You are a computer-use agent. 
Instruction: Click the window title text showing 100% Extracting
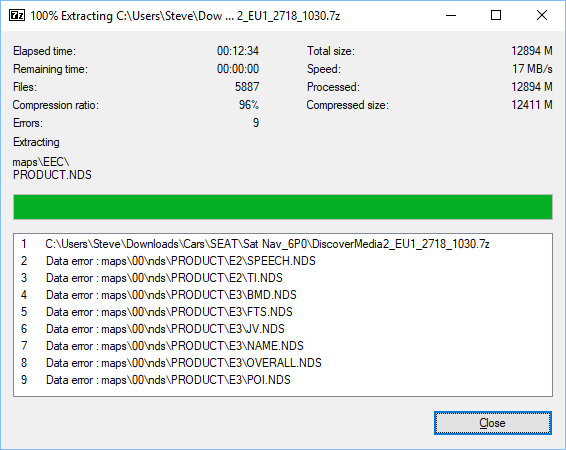(185, 16)
